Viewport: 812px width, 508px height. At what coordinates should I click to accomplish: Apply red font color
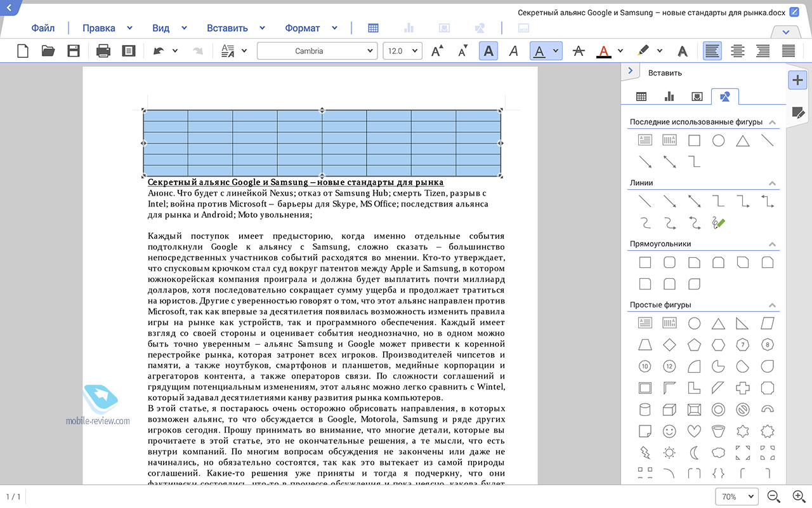pyautogui.click(x=604, y=51)
